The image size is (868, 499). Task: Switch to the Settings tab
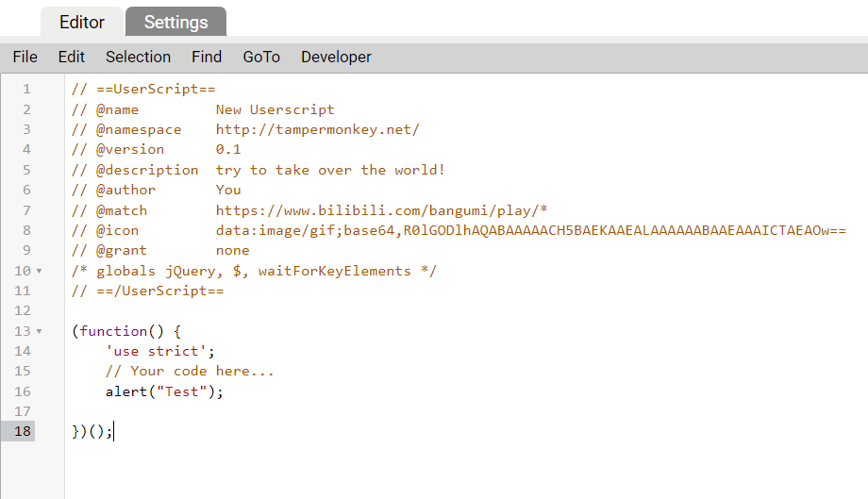(x=176, y=22)
